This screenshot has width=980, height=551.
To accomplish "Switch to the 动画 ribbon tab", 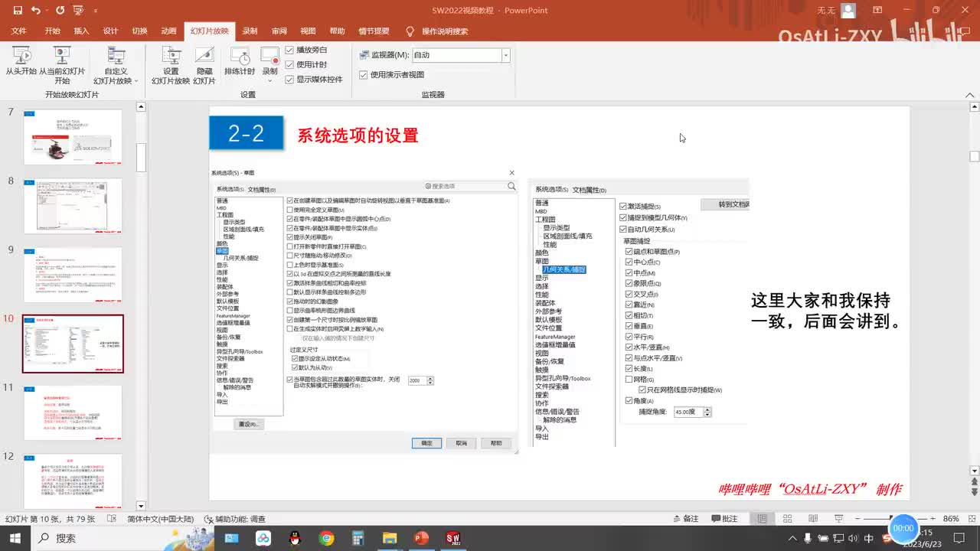I will (168, 31).
